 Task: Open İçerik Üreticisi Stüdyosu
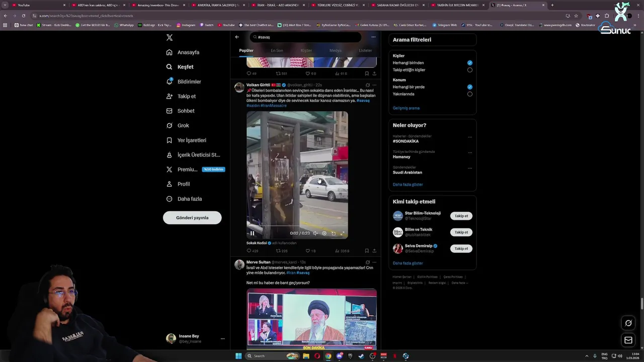click(193, 155)
